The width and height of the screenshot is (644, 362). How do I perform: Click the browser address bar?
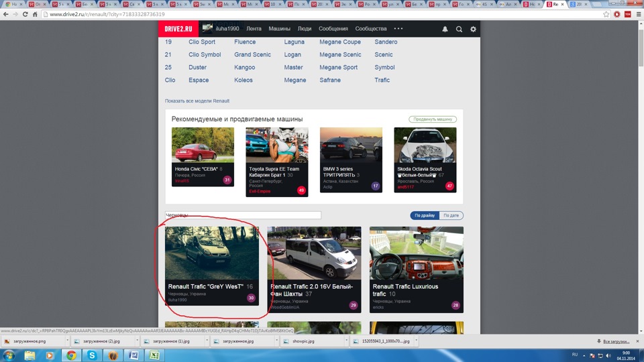(321, 14)
